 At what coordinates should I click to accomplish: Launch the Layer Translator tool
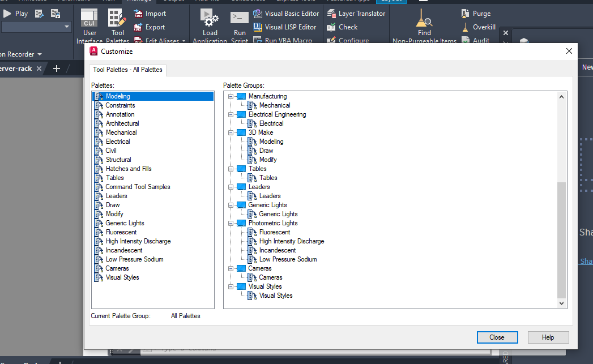(x=356, y=14)
